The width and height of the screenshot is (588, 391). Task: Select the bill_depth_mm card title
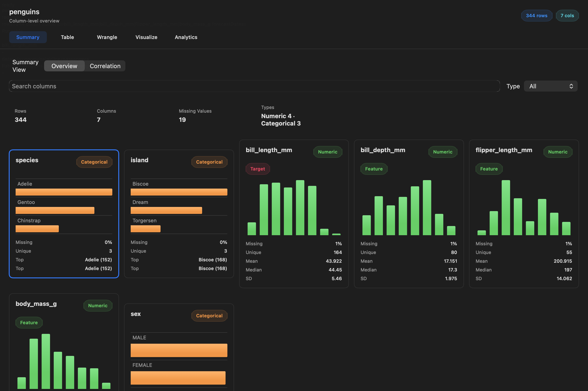[383, 150]
